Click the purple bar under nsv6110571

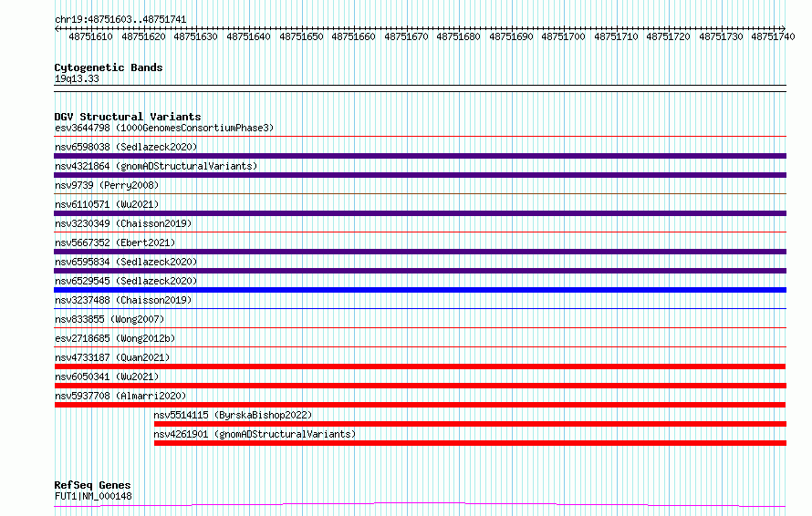[420, 213]
